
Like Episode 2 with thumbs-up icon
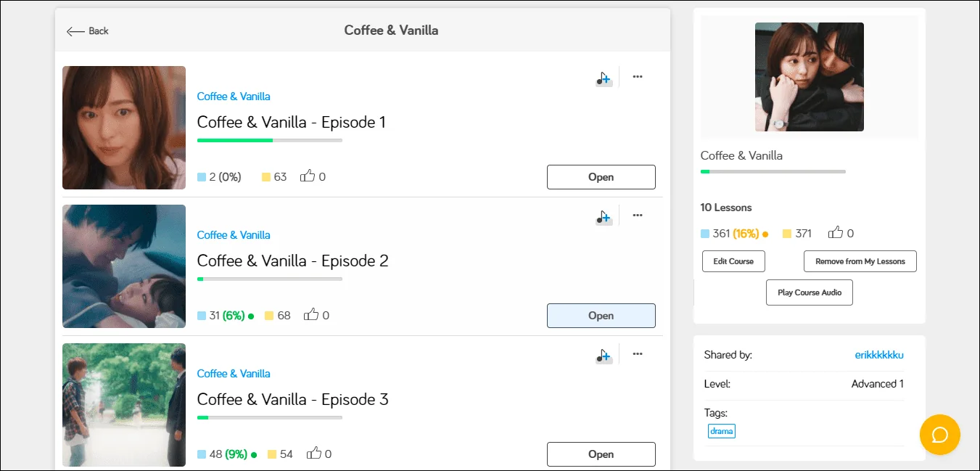(x=311, y=315)
